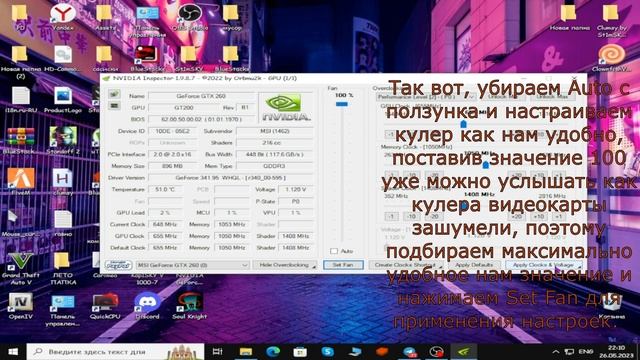The width and height of the screenshot is (640, 360).
Task: Select the StImSKY folder on the desktop
Action: [189, 58]
